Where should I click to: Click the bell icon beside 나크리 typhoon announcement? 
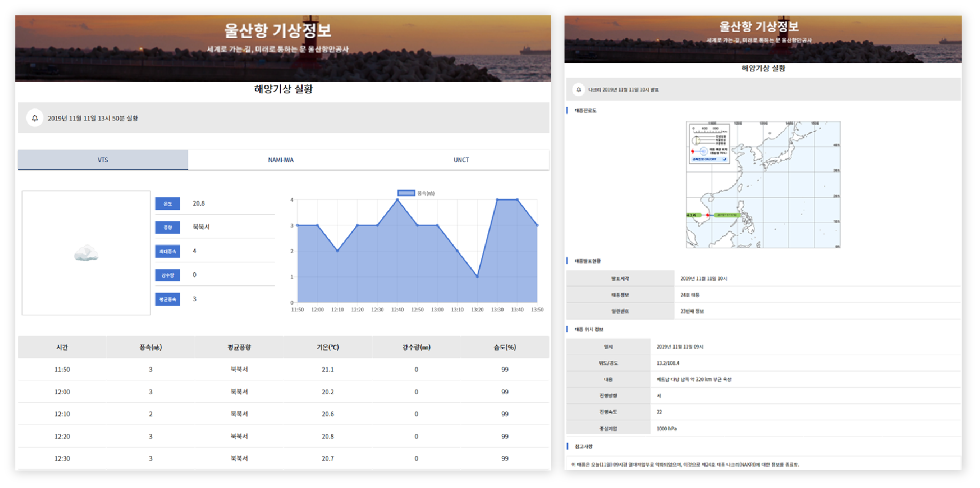point(578,90)
